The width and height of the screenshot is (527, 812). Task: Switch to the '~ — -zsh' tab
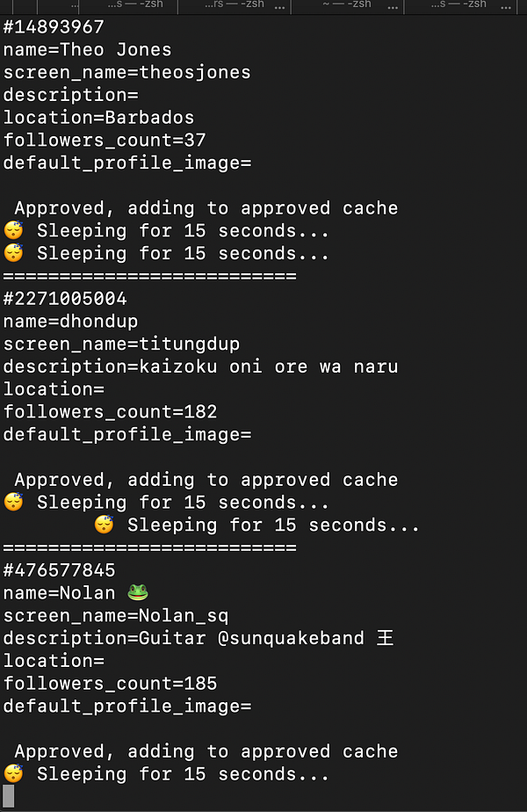[x=347, y=5]
